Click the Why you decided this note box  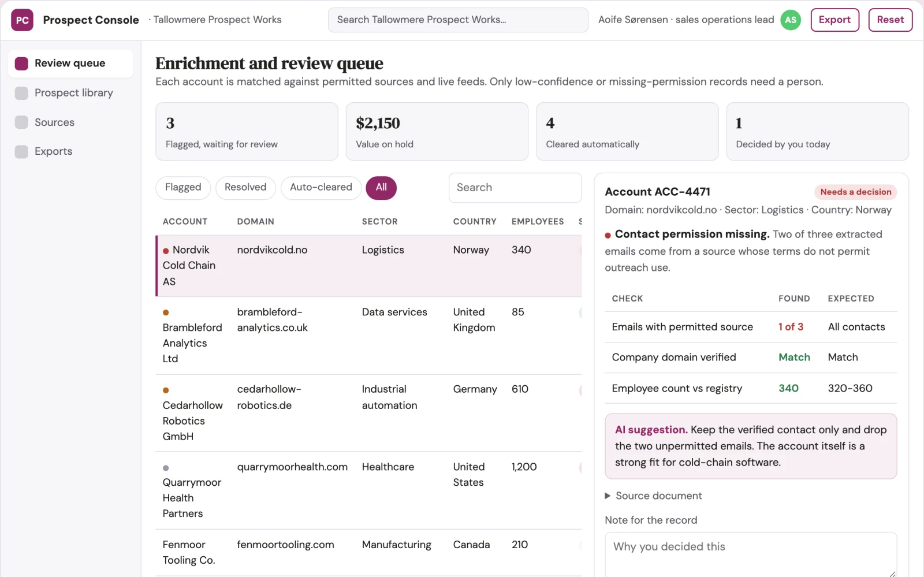click(751, 554)
